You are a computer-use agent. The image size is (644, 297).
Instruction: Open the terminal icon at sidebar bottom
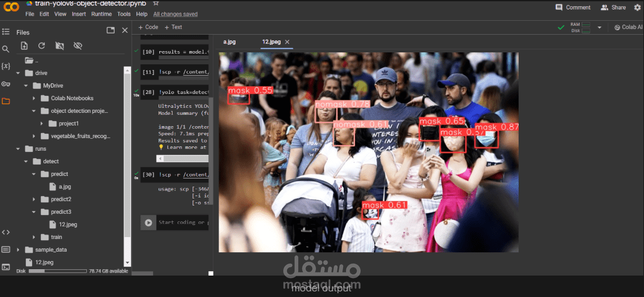6,267
